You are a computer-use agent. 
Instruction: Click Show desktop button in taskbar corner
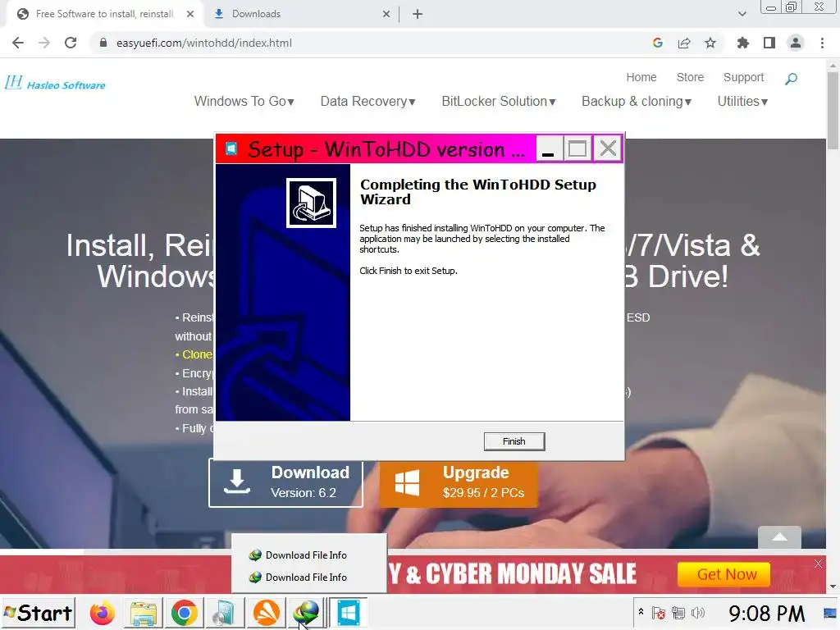(x=831, y=613)
